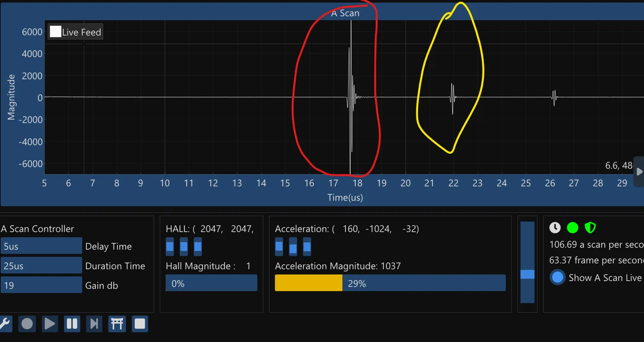Click the round record button
The width and height of the screenshot is (644, 342).
point(27,324)
